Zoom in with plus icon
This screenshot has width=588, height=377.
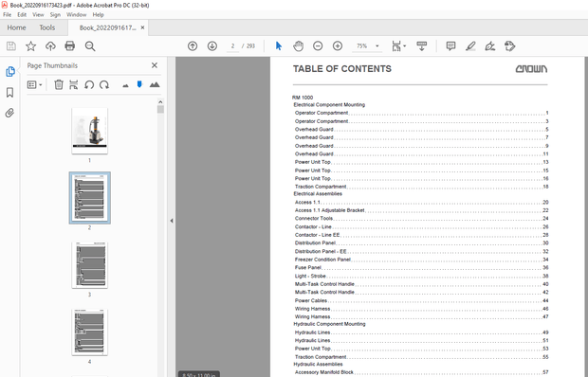[338, 46]
